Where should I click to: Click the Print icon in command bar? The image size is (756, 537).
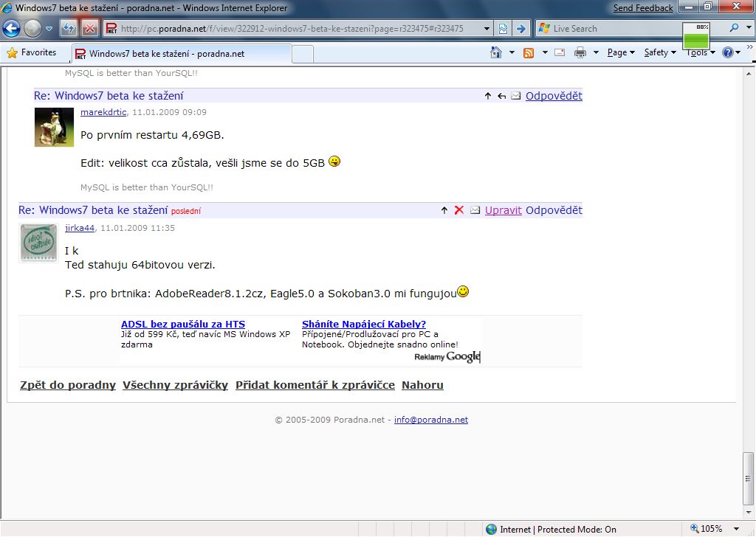580,52
